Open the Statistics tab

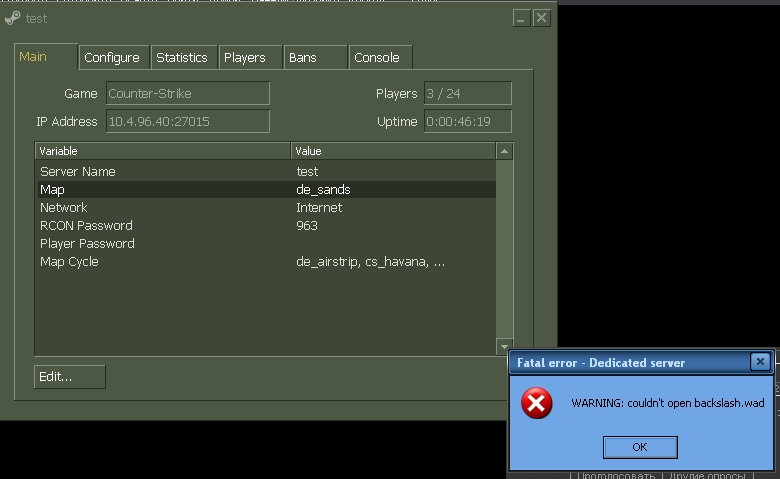[x=184, y=58]
